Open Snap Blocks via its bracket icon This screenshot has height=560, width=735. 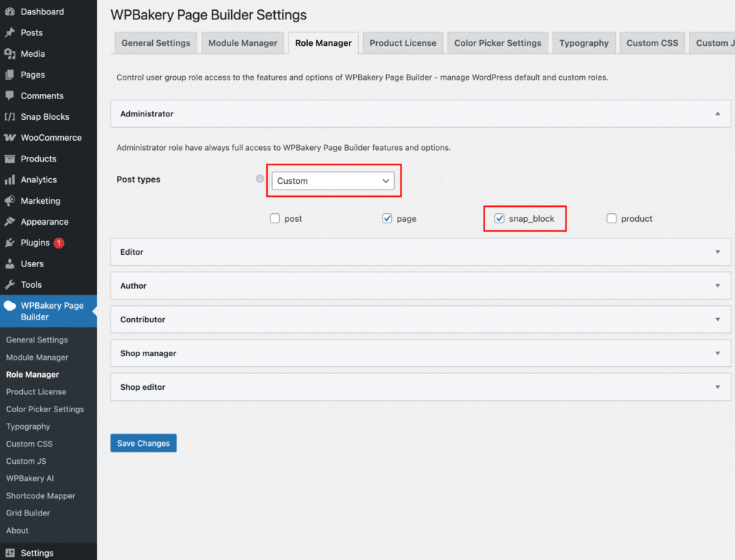coord(10,117)
